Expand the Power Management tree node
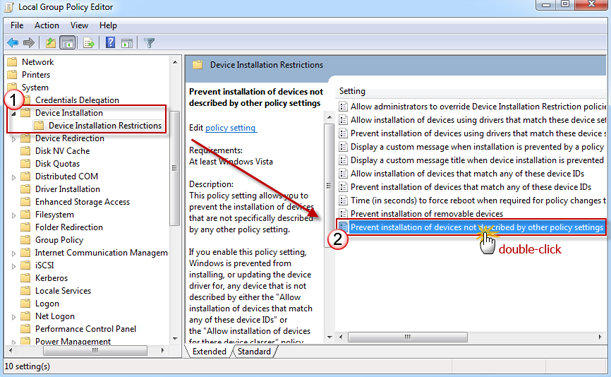Screen dimensions: 611x377 click(14, 342)
